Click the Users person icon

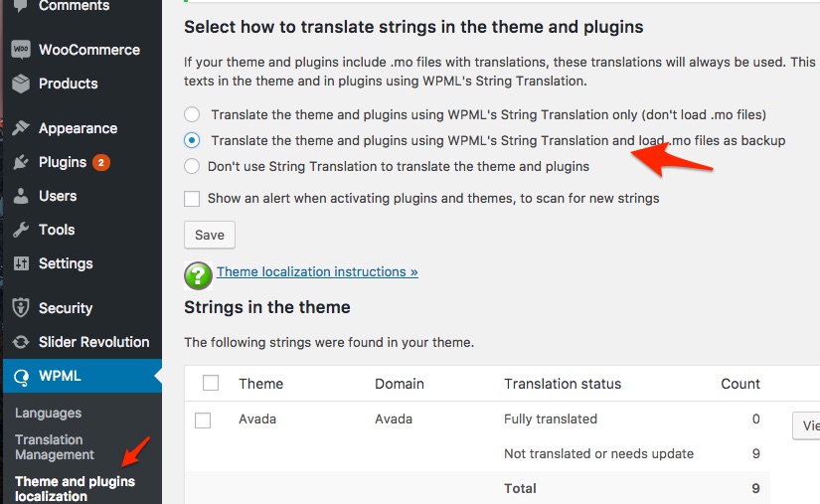[21, 196]
